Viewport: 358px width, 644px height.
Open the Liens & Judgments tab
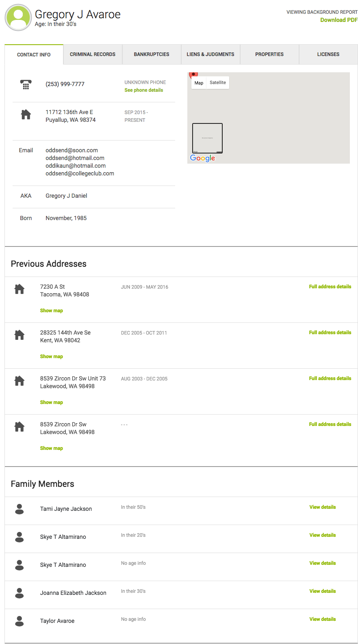tap(210, 54)
